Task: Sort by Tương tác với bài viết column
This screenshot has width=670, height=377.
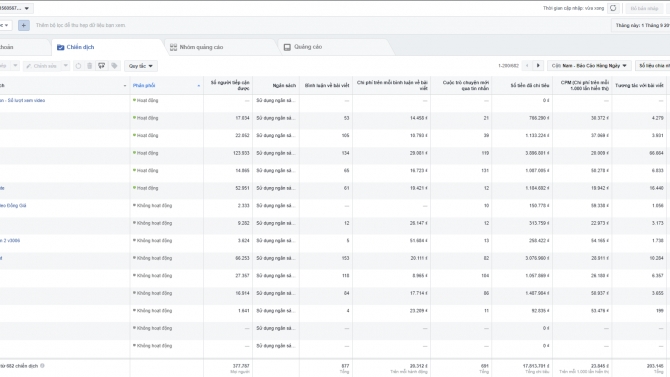Action: (x=639, y=85)
